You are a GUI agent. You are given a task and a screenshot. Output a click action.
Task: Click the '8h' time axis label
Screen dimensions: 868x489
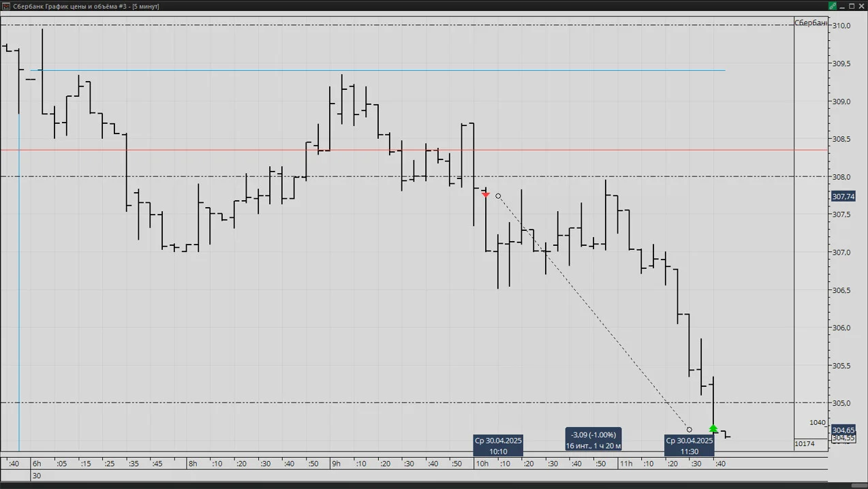pos(193,464)
